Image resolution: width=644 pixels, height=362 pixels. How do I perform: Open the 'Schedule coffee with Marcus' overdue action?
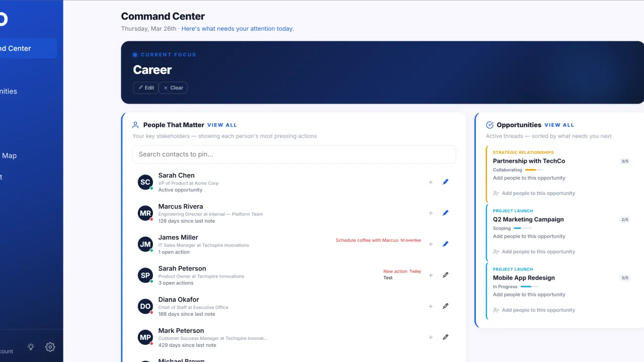[x=378, y=240]
